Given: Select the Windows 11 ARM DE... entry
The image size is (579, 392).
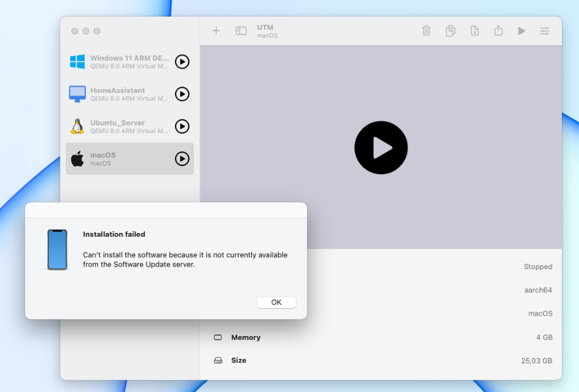Looking at the screenshot, I should click(130, 62).
